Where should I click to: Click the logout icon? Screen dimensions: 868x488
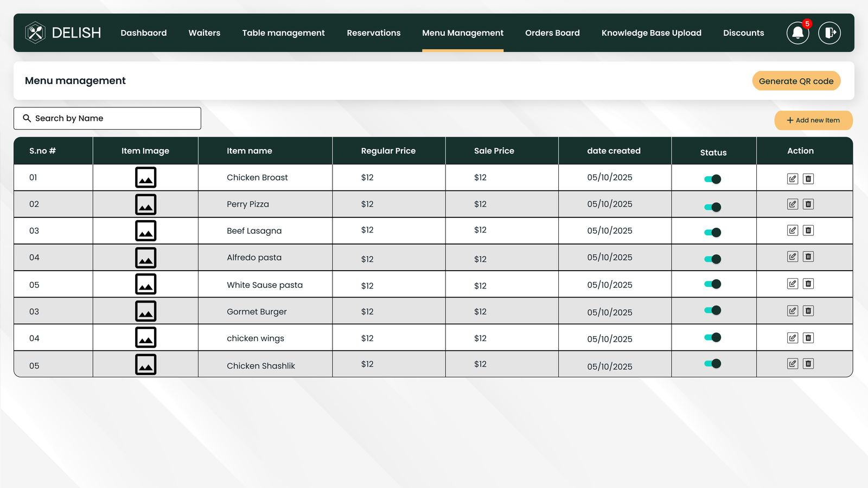(829, 33)
